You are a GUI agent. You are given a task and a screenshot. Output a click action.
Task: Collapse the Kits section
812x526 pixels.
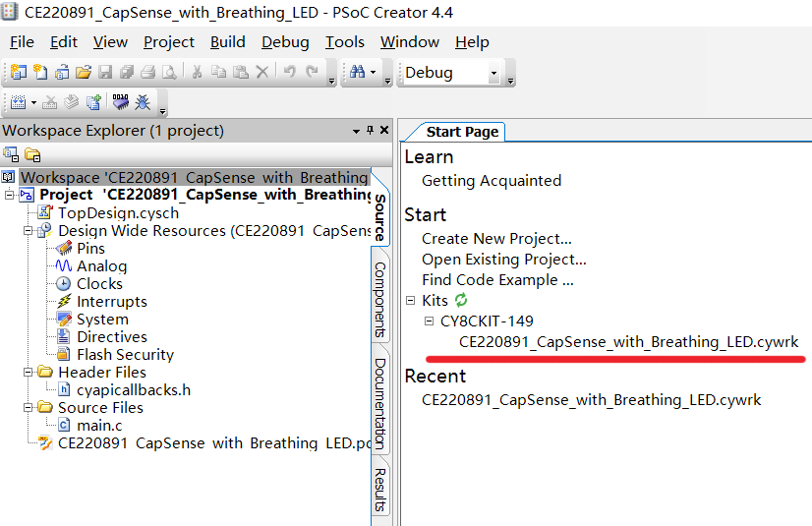pos(410,300)
